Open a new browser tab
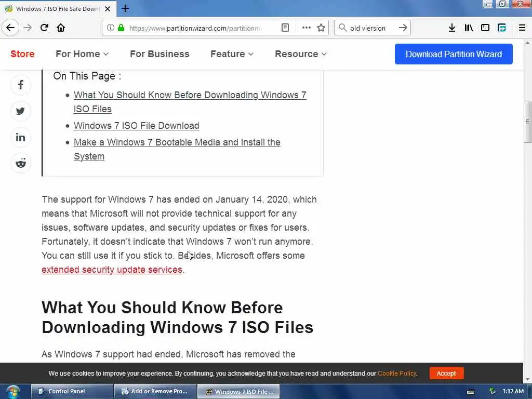 click(x=125, y=8)
